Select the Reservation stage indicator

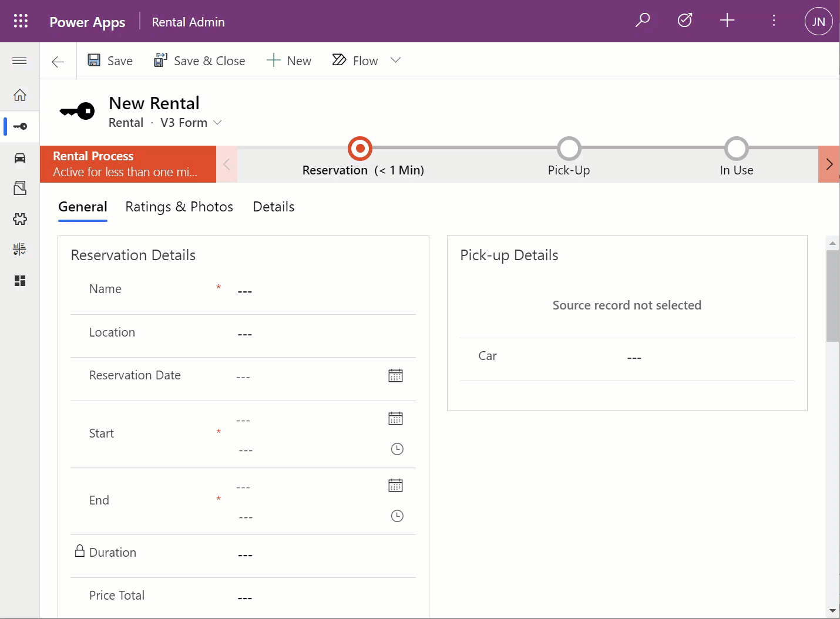pos(360,149)
